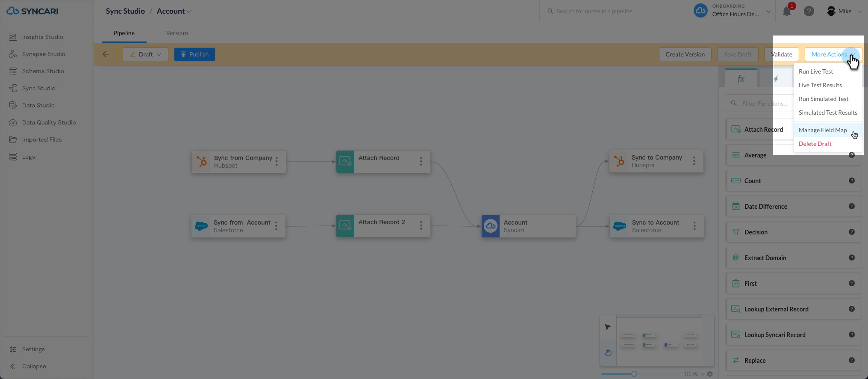Open three-dot menu on Sync to Company node

pyautogui.click(x=694, y=161)
